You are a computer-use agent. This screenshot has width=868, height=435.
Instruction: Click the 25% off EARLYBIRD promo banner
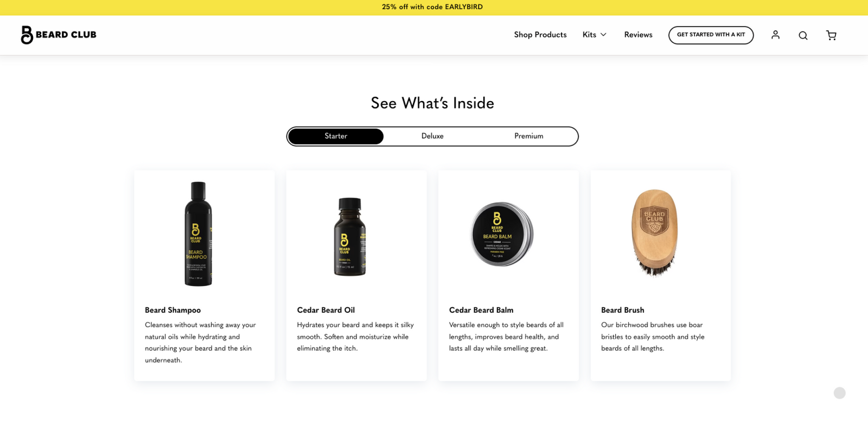[432, 7]
